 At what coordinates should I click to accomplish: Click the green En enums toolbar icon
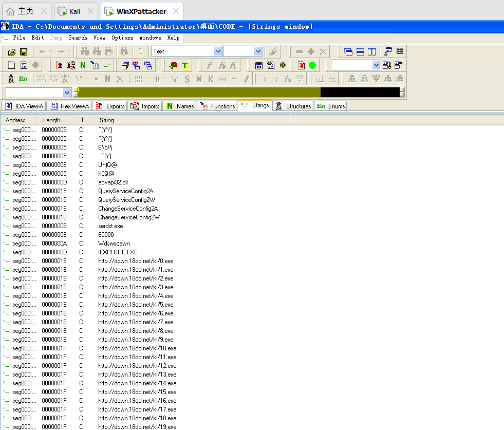pos(23,79)
